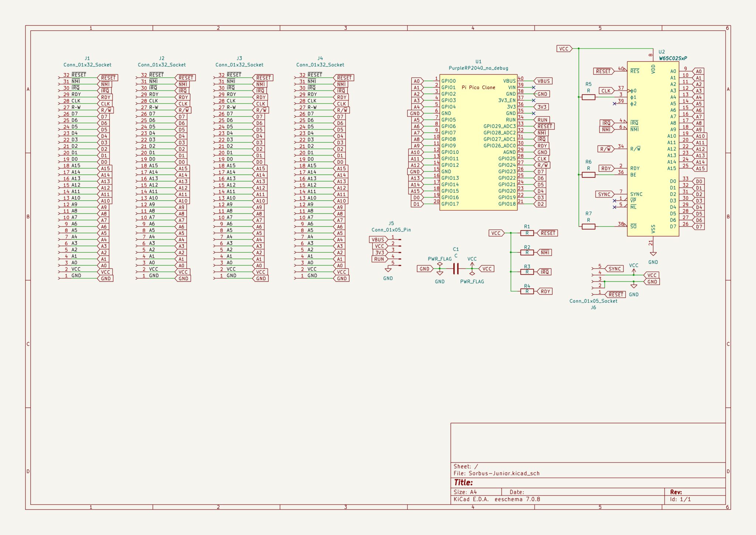Click the SYNC label near connector J6
This screenshot has width=756, height=535.
[x=614, y=269]
